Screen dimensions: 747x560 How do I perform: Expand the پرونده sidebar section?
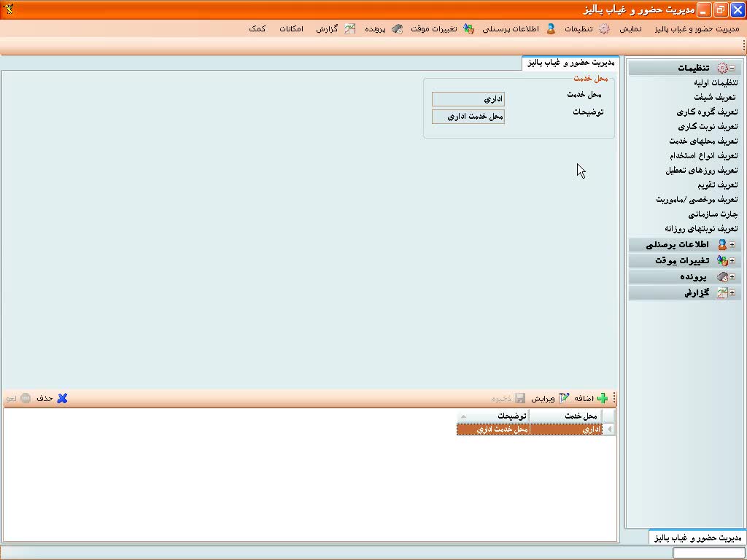point(732,277)
